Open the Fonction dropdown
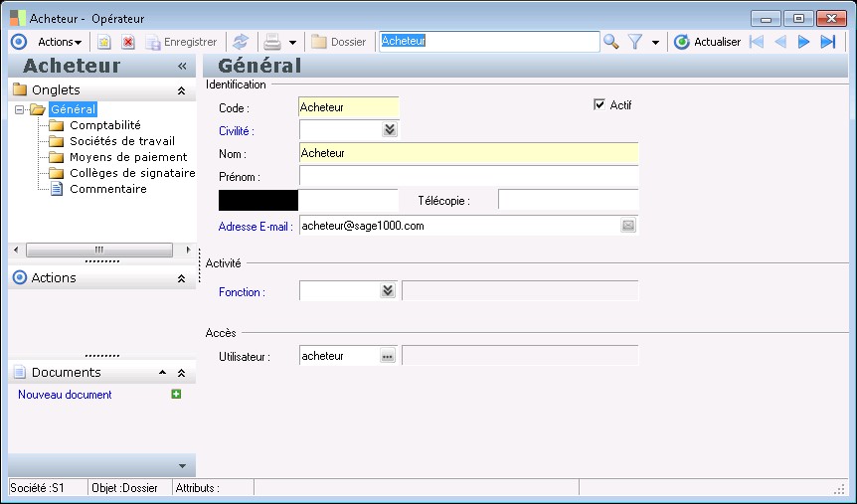This screenshot has width=857, height=504. pyautogui.click(x=388, y=290)
